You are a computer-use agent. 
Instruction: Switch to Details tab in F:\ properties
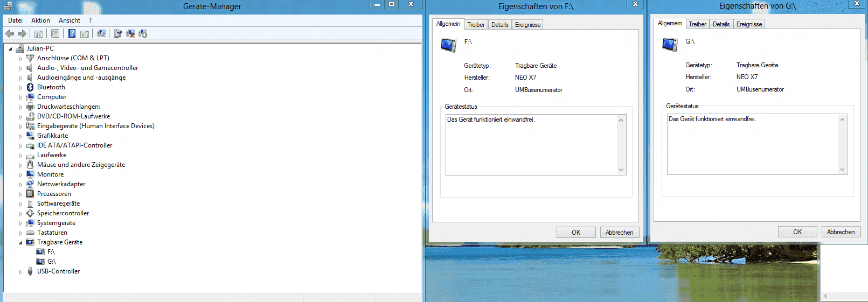click(499, 25)
